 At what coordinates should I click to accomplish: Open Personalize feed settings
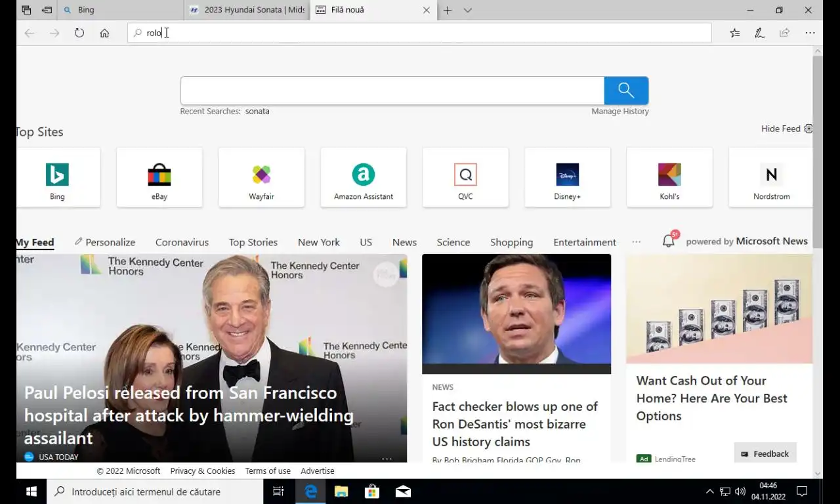[x=105, y=242]
